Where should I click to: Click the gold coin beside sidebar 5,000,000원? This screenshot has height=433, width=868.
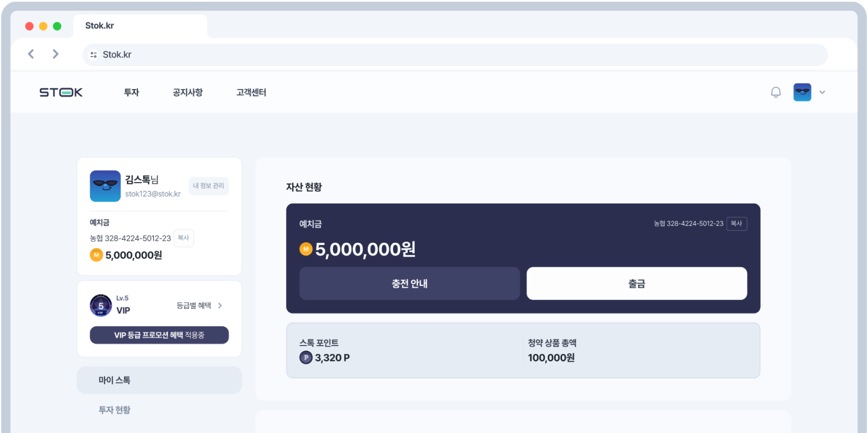96,255
